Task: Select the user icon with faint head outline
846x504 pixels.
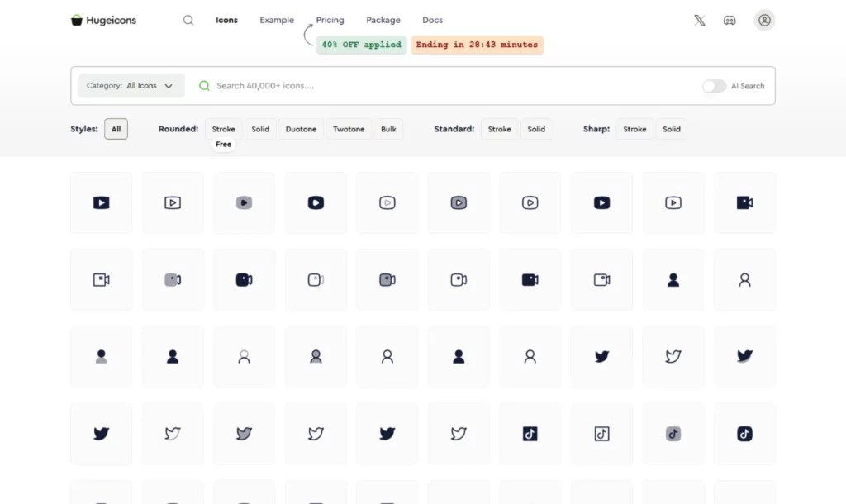Action: (x=244, y=357)
